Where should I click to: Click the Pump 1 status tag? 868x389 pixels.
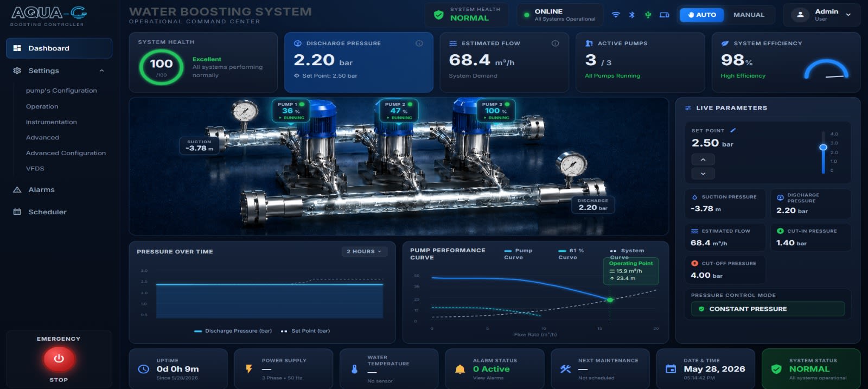(x=291, y=111)
